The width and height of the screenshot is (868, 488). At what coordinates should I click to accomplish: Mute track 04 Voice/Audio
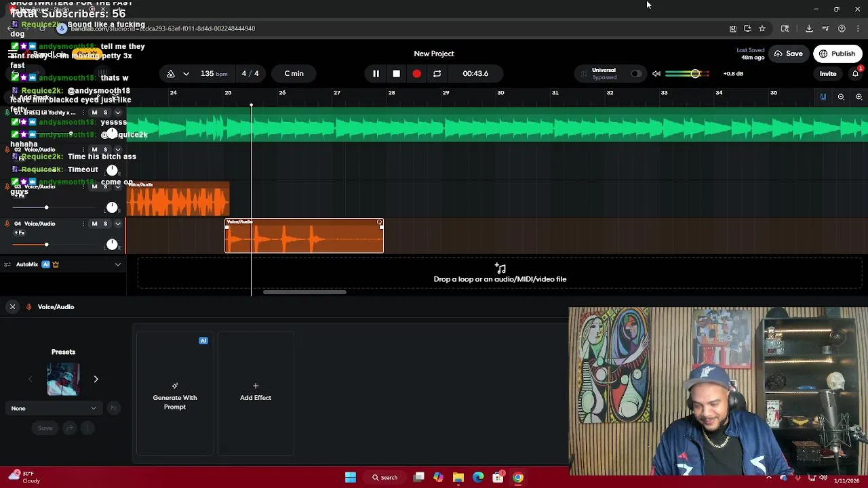coord(94,223)
